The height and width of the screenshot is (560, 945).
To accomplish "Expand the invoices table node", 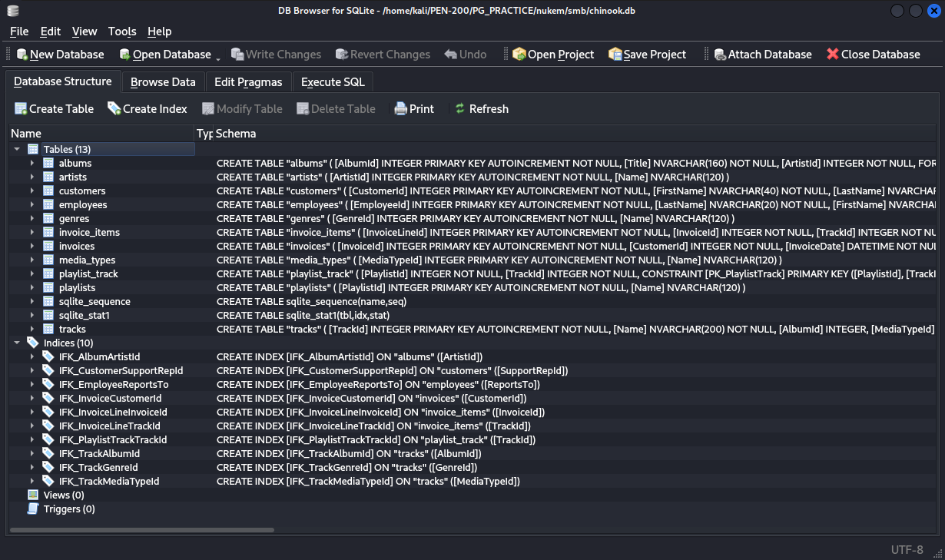I will [x=32, y=246].
